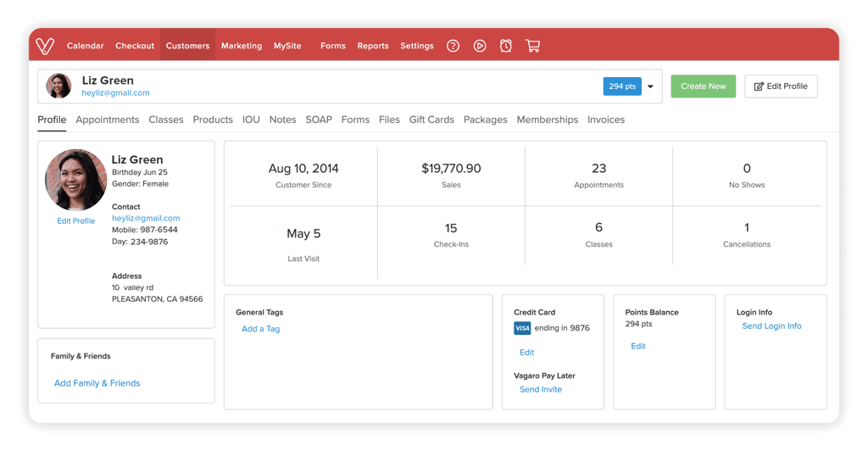Open the Reports menu in top navigation

(x=373, y=46)
